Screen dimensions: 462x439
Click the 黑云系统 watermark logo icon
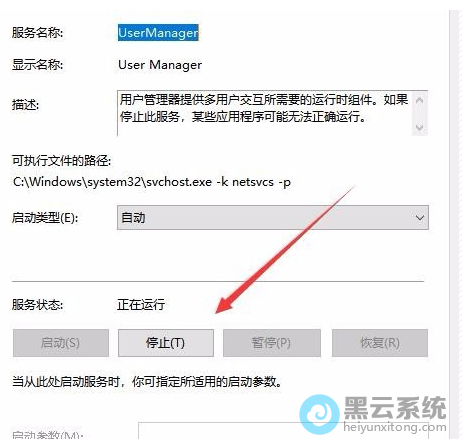319,414
